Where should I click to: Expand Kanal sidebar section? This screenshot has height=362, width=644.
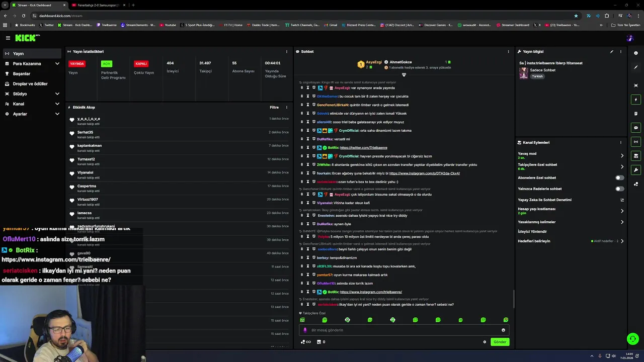tap(57, 104)
